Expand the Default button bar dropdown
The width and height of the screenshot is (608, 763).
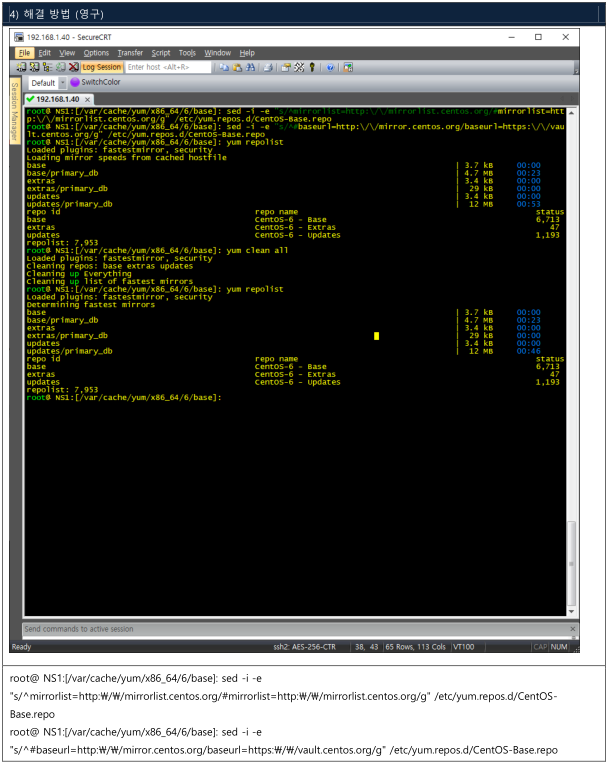coord(61,82)
